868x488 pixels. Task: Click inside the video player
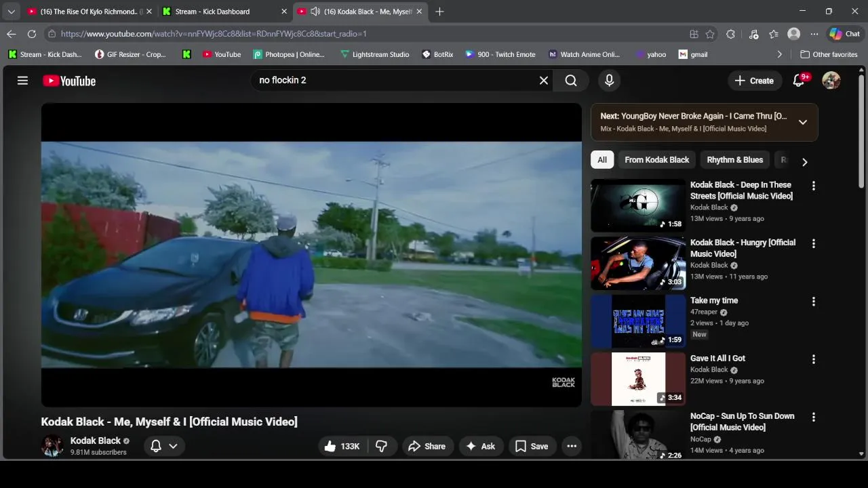point(311,255)
